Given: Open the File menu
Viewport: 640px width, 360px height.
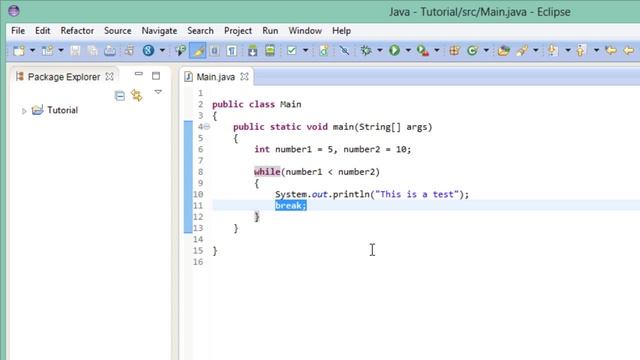Looking at the screenshot, I should click(x=18, y=31).
